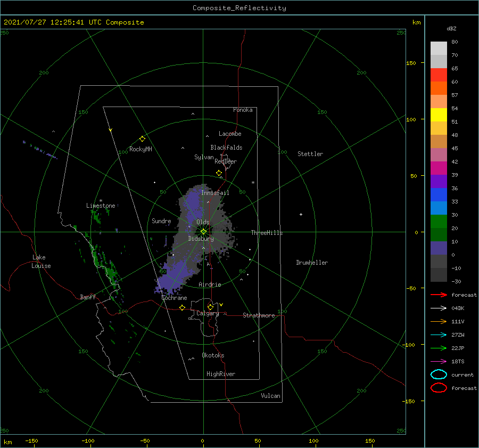Click the Drumheller town label
The width and height of the screenshot is (479, 448).
click(312, 263)
